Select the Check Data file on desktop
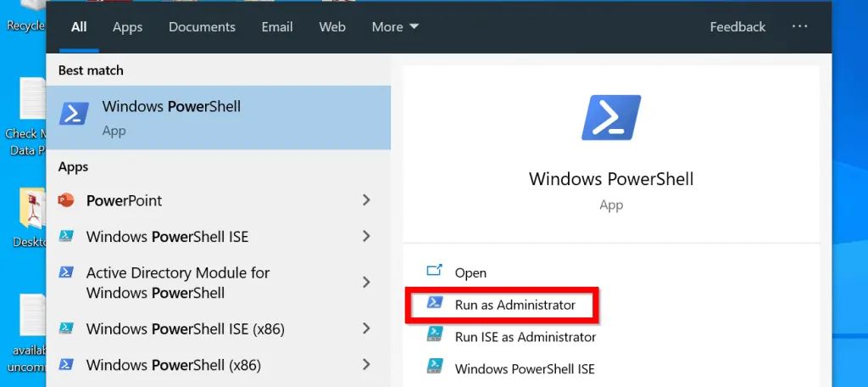The image size is (868, 387). [x=32, y=100]
